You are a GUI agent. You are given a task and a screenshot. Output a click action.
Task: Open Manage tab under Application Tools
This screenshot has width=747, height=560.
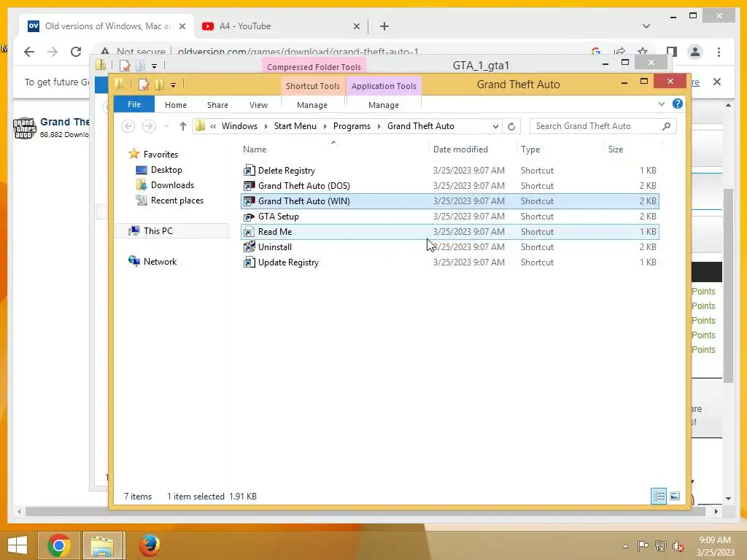pos(384,105)
